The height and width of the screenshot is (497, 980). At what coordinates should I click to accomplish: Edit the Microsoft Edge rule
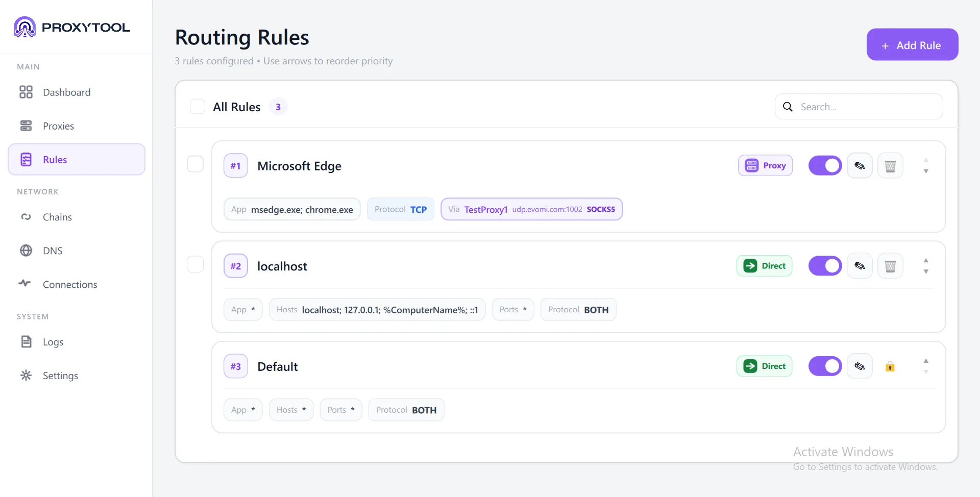pos(860,166)
